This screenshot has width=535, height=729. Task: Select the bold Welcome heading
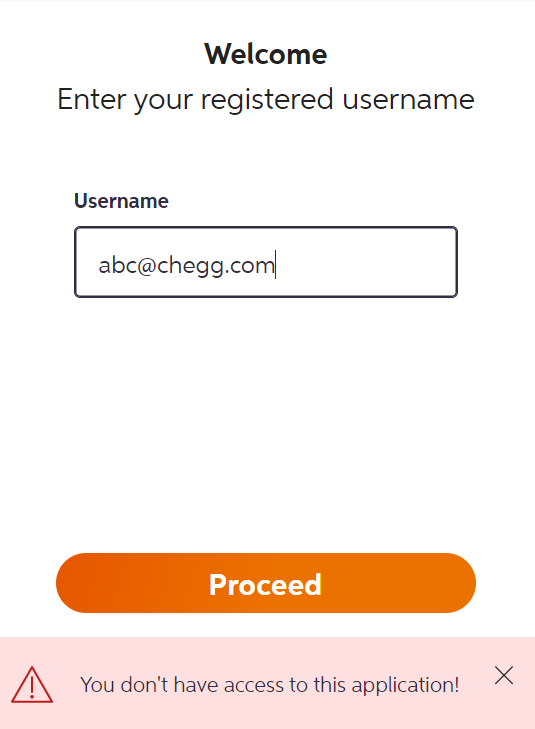point(266,54)
